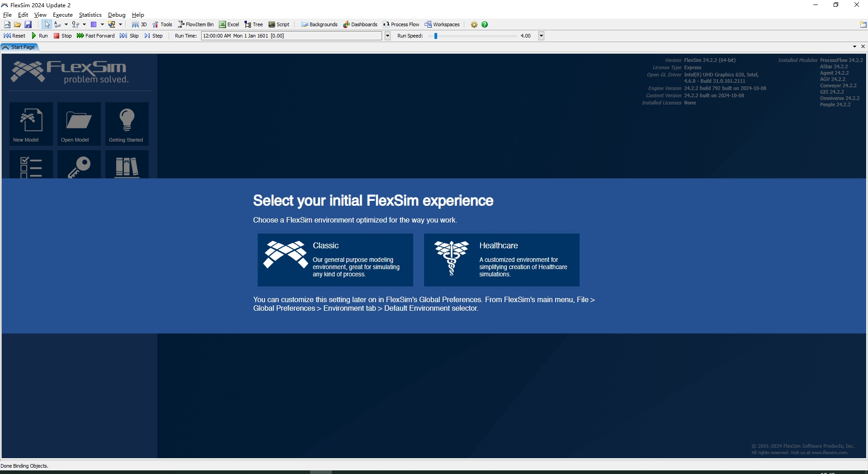Choose the Classic environment option
The width and height of the screenshot is (868, 474).
[335, 260]
